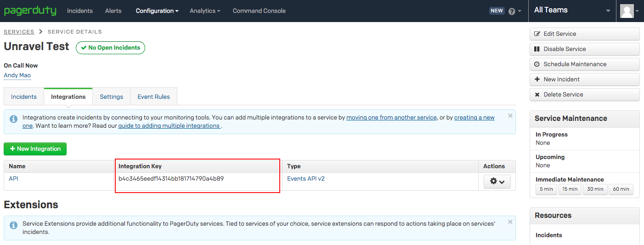
Task: Click the Type column header
Action: click(x=294, y=166)
